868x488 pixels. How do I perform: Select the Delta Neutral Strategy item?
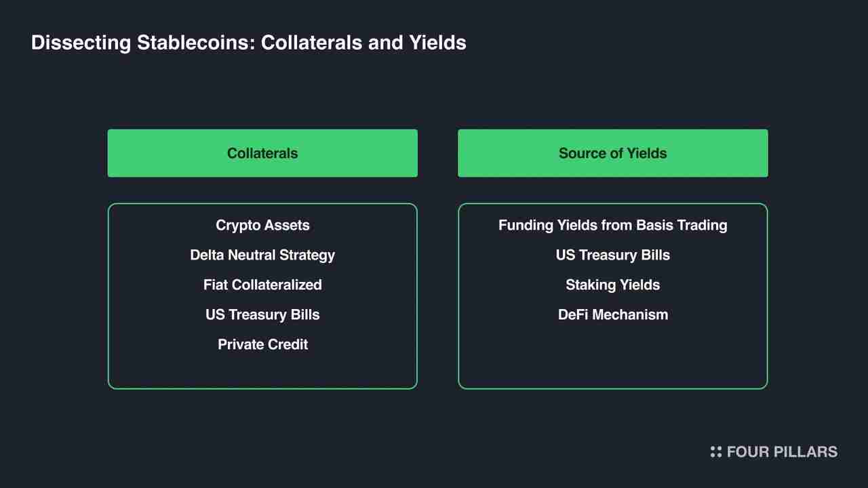point(262,255)
